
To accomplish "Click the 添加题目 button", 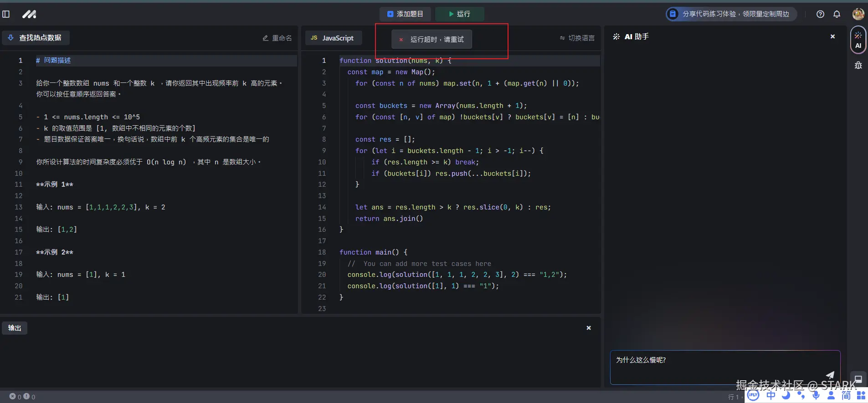I will tap(405, 14).
